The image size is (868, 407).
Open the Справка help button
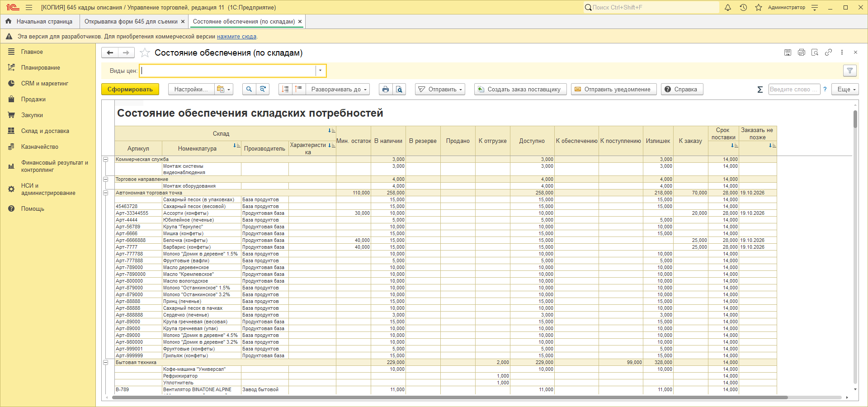click(x=682, y=90)
